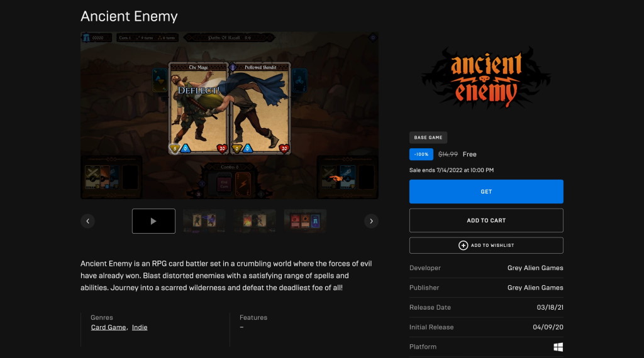The width and height of the screenshot is (644, 358).
Task: Go to previous media with left arrow
Action: [87, 221]
